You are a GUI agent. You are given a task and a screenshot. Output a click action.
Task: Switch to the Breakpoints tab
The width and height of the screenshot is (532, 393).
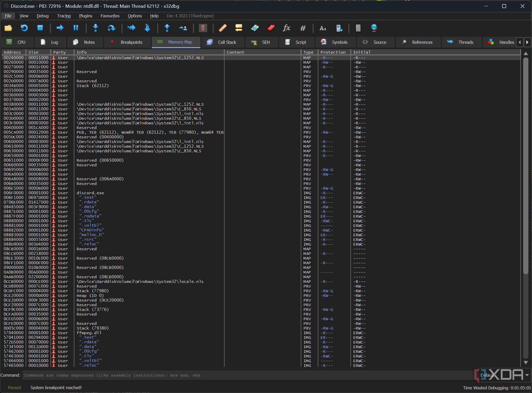point(127,42)
